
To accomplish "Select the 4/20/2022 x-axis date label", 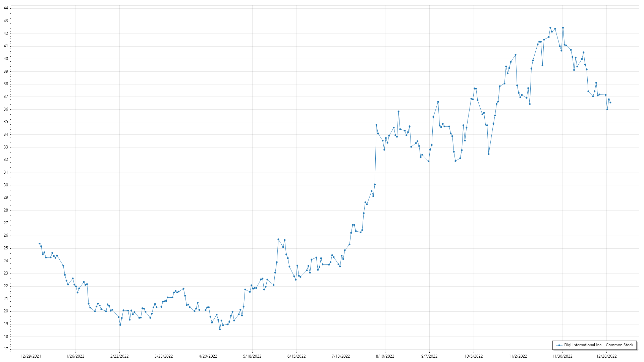I will (x=208, y=356).
